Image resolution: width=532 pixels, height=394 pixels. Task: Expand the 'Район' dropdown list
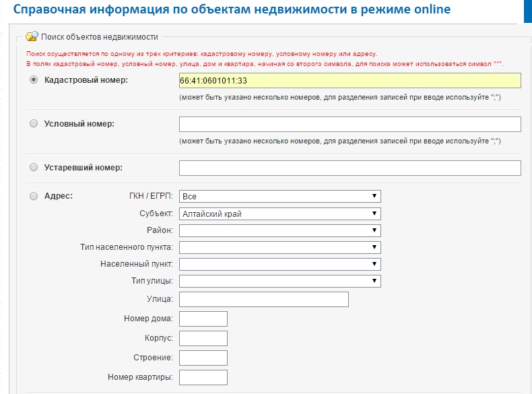click(x=279, y=230)
